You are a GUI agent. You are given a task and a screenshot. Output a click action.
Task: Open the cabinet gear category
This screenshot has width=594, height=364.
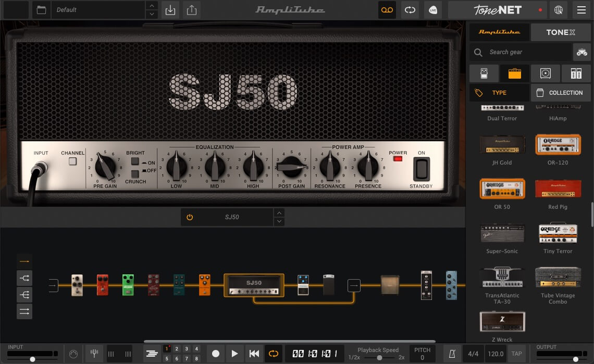pos(545,73)
